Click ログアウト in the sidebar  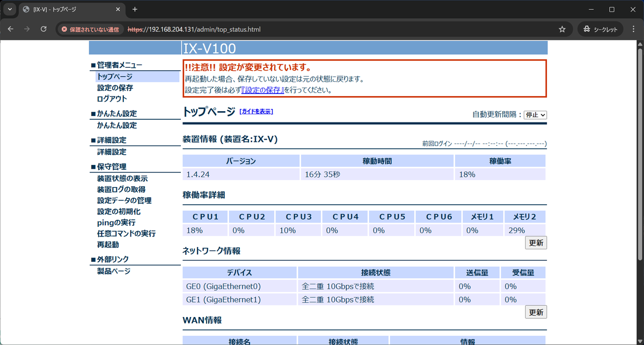click(112, 99)
